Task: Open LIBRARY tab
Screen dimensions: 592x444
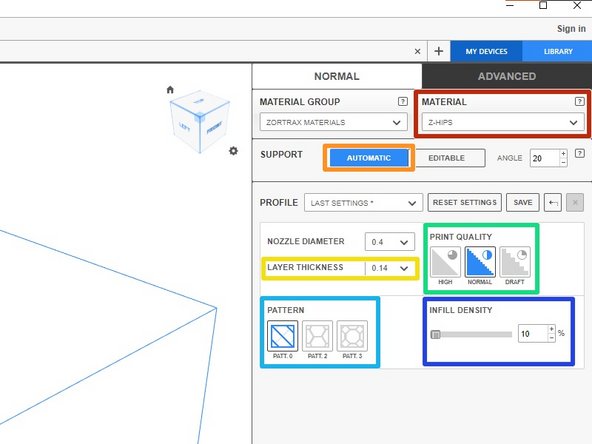Action: (558, 51)
